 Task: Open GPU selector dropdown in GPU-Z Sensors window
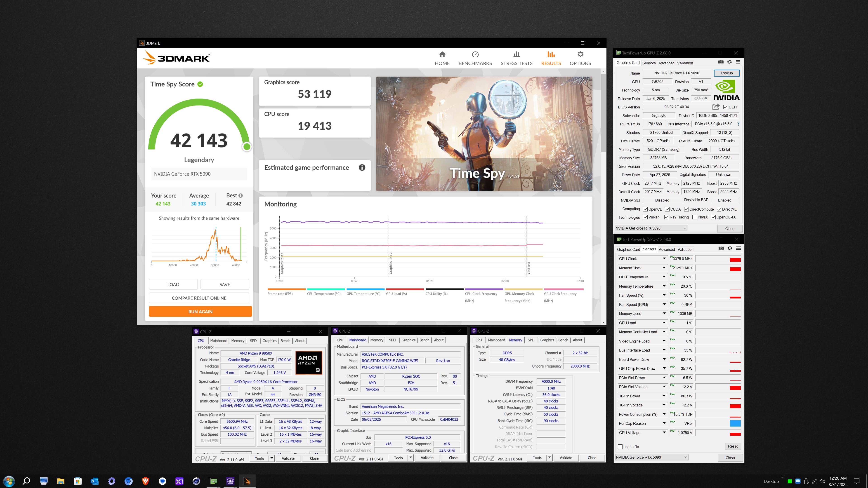pyautogui.click(x=651, y=457)
